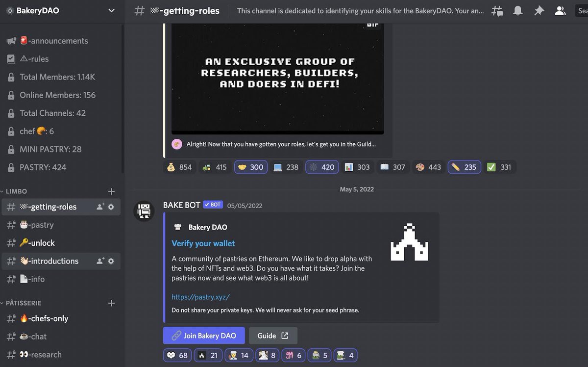Image resolution: width=588 pixels, height=367 pixels.
Task: Toggle pencil reaction with 235
Action: click(x=464, y=167)
